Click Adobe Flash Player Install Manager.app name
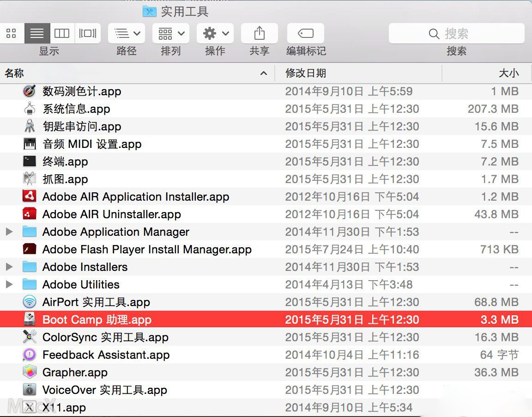Image resolution: width=532 pixels, height=417 pixels. tap(147, 250)
